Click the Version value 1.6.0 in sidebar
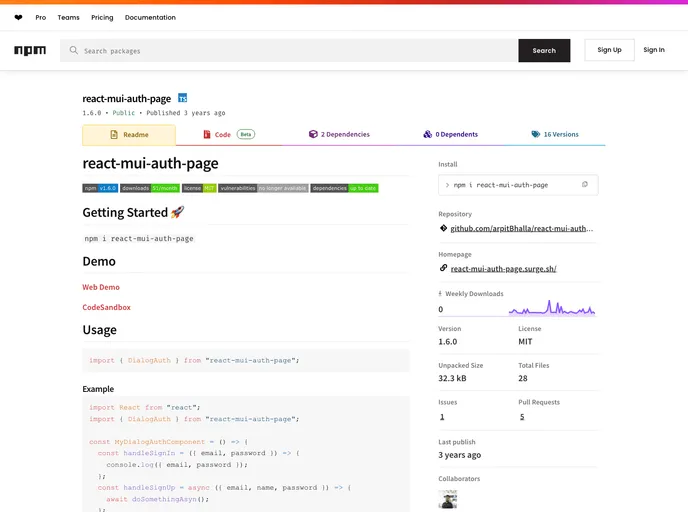Viewport: 688px width, 512px height. pos(448,341)
